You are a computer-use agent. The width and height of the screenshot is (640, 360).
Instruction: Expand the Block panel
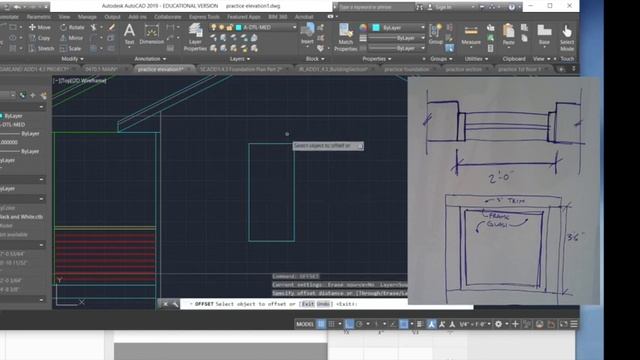click(315, 59)
